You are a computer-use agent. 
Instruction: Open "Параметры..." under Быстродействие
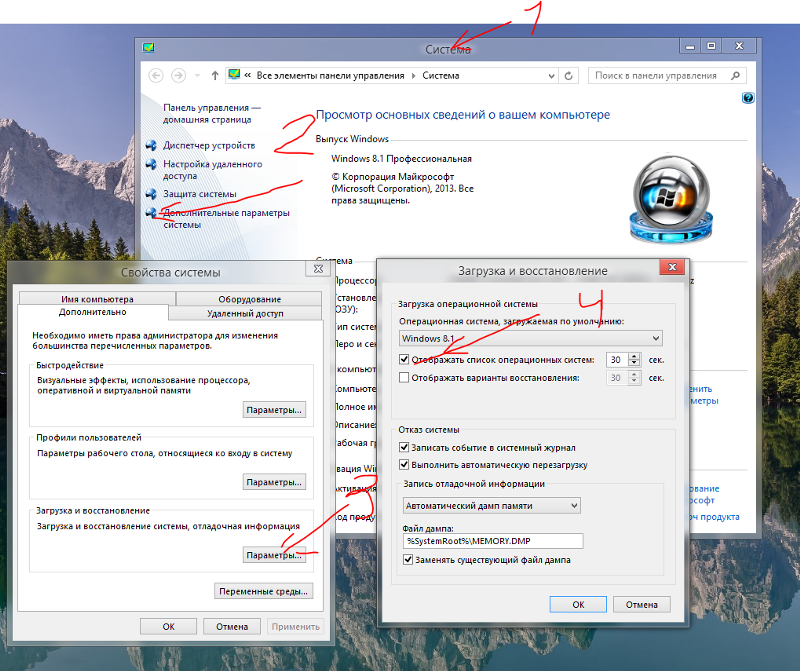[274, 410]
